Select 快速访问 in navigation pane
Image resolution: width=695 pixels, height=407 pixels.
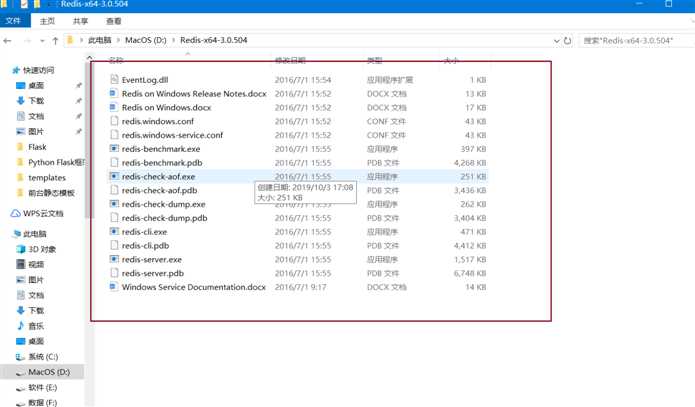[x=38, y=70]
